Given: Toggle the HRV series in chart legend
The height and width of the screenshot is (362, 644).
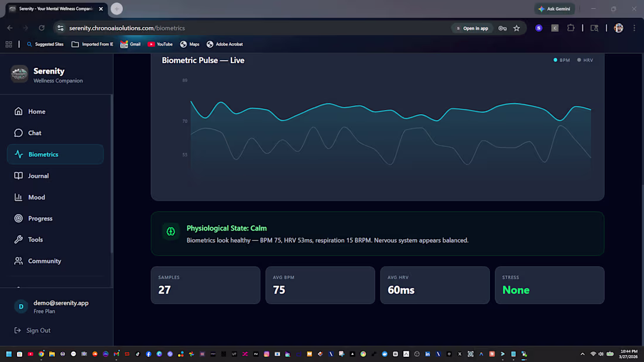Looking at the screenshot, I should coord(585,60).
